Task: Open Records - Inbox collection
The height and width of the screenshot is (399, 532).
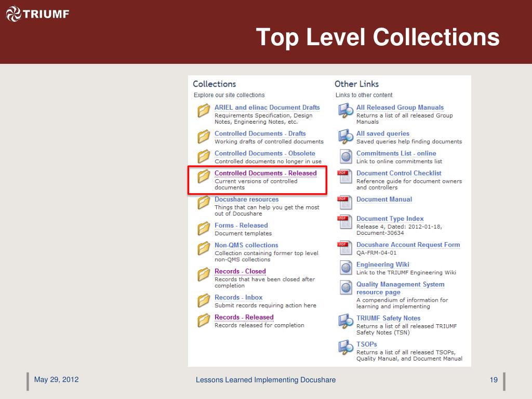Action: [x=238, y=297]
